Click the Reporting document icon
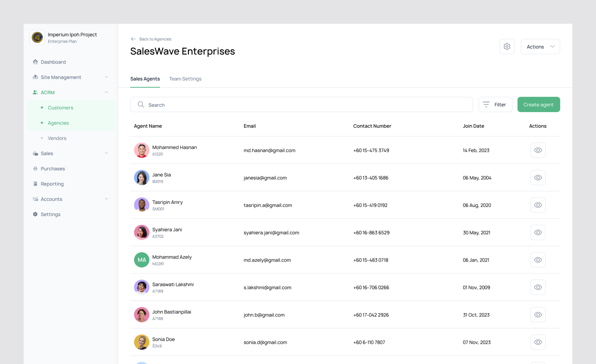 point(35,184)
